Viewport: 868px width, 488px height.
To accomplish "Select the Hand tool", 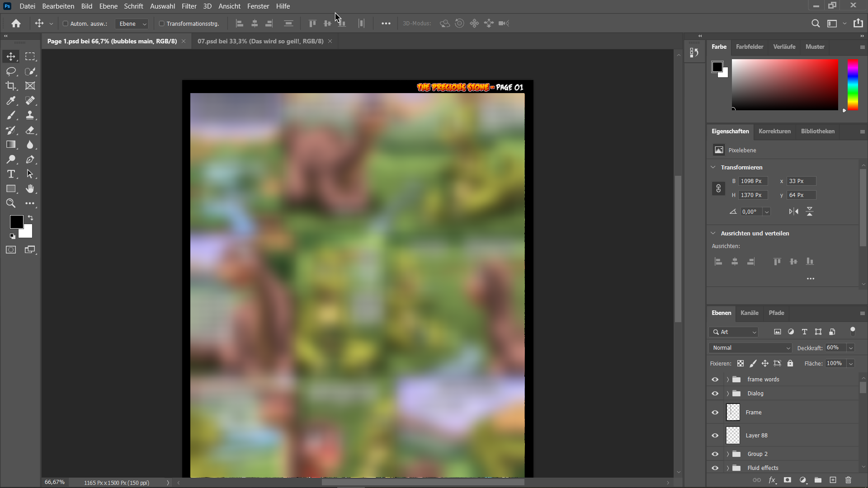I will pyautogui.click(x=30, y=189).
